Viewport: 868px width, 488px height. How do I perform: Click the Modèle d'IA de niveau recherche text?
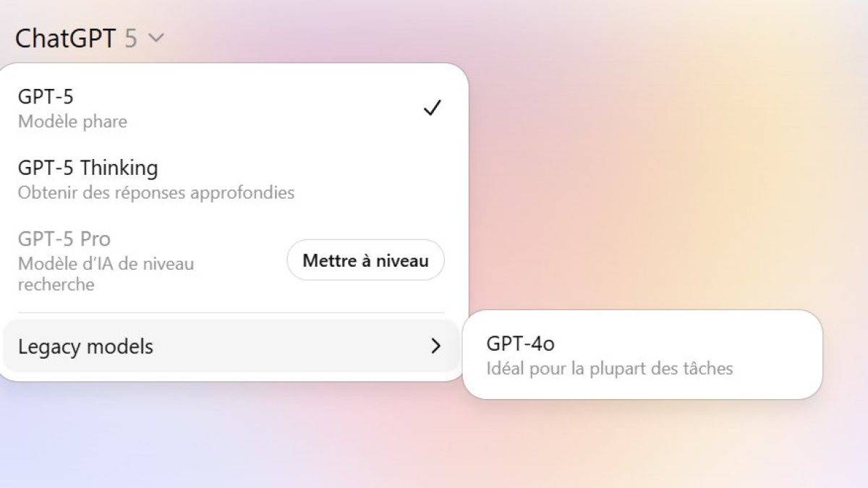click(106, 274)
